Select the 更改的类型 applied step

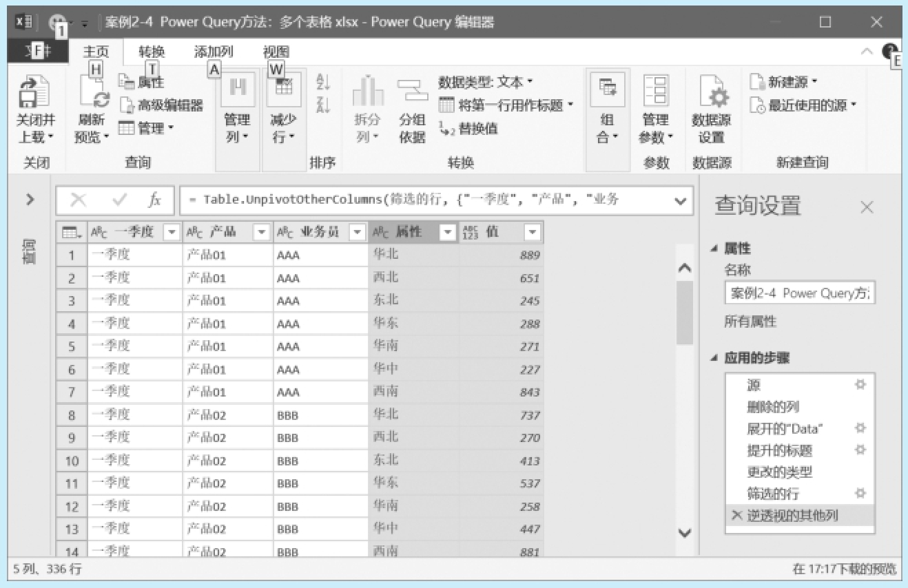click(780, 472)
